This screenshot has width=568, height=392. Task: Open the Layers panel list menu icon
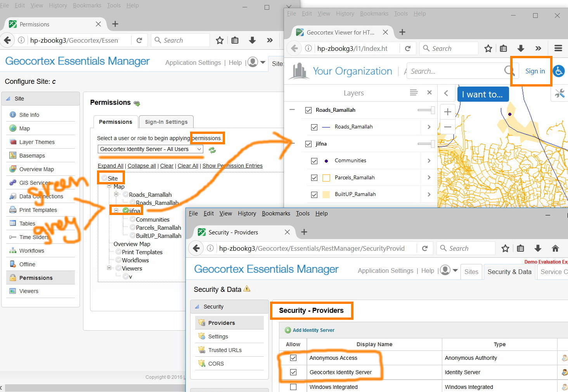click(x=414, y=92)
